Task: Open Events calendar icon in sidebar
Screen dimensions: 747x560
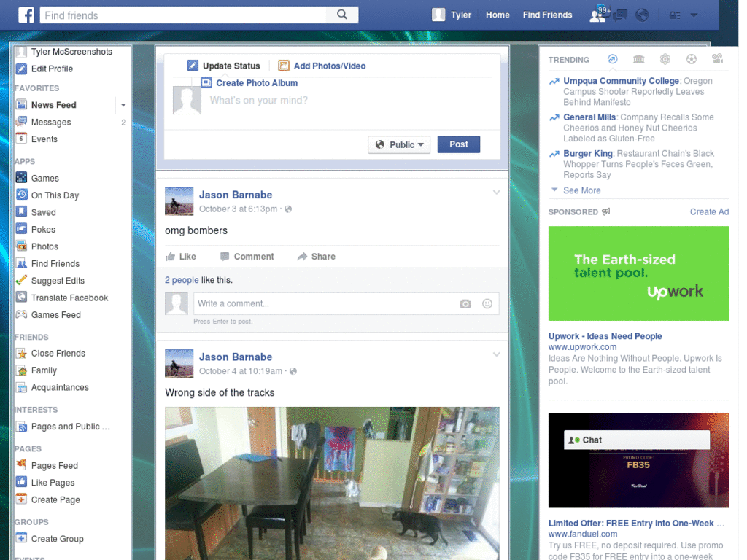Action: click(21, 139)
